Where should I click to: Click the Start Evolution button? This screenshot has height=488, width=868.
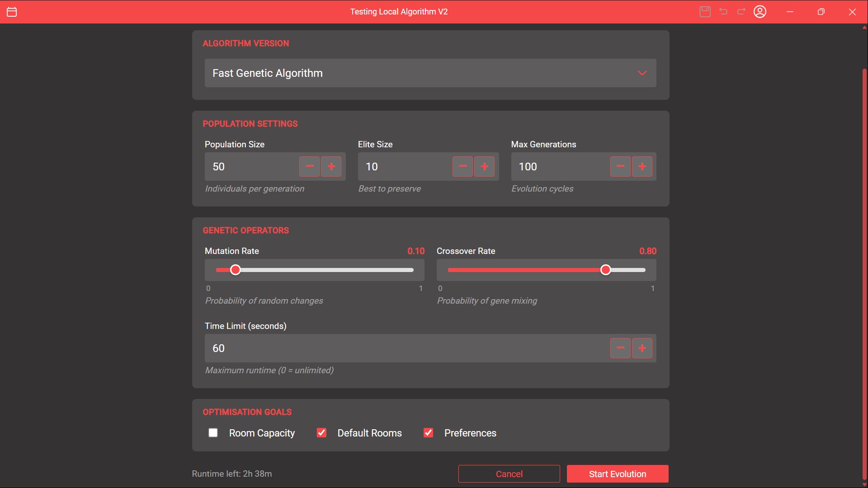tap(618, 474)
